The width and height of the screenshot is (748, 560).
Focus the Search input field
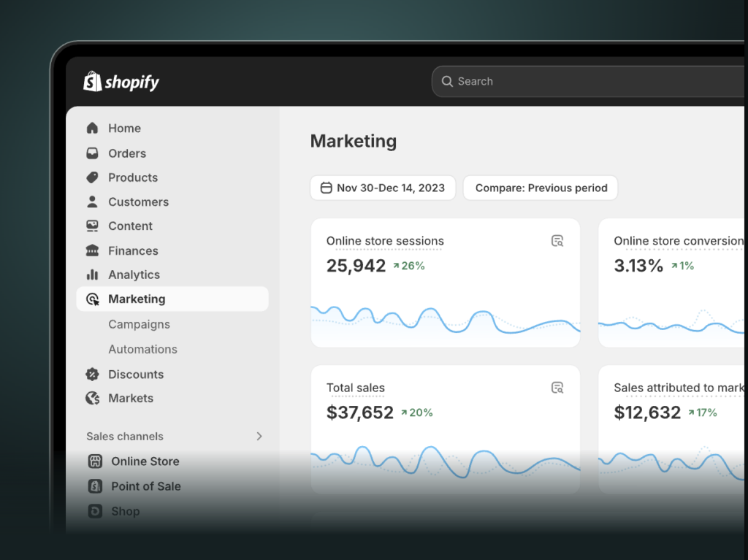coord(588,82)
